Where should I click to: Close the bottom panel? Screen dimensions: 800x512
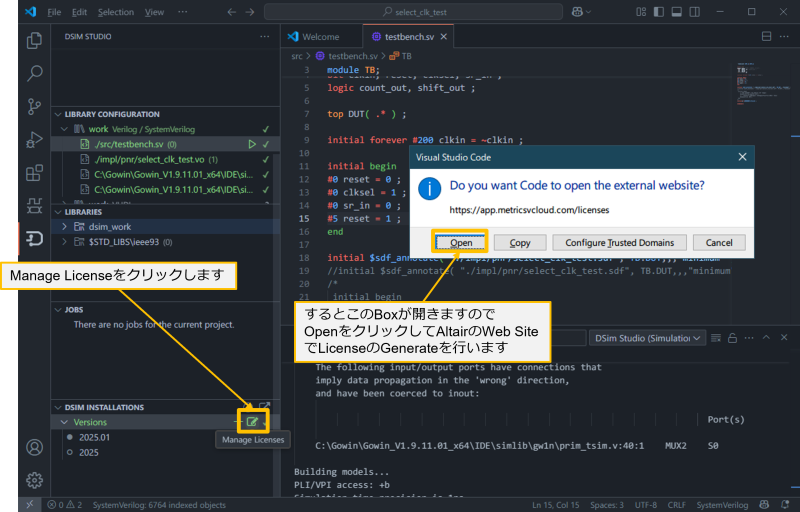tap(784, 338)
